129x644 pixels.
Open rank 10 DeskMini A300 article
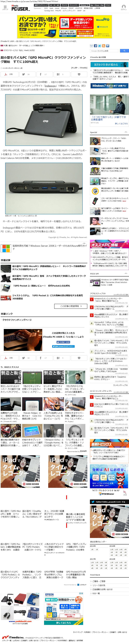[x=110, y=378]
